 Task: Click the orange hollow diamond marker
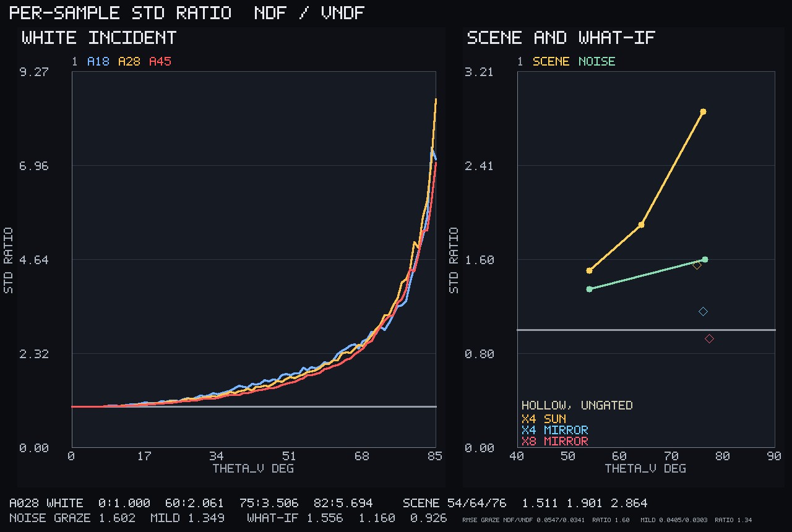tap(697, 265)
